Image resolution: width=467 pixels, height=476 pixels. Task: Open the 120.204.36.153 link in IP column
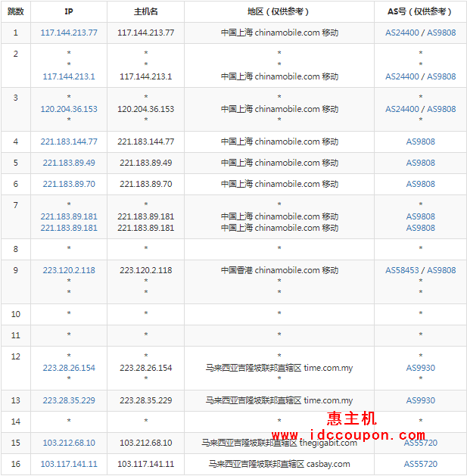coord(69,109)
